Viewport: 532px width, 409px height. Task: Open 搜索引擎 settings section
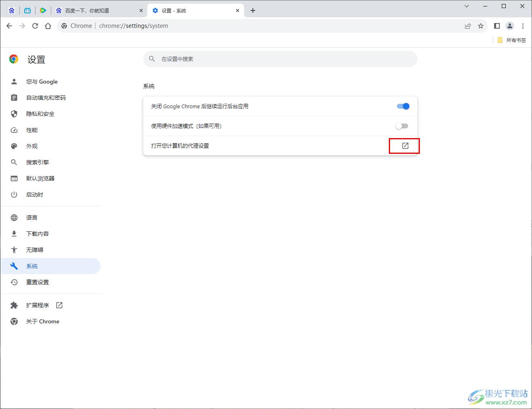click(x=50, y=162)
